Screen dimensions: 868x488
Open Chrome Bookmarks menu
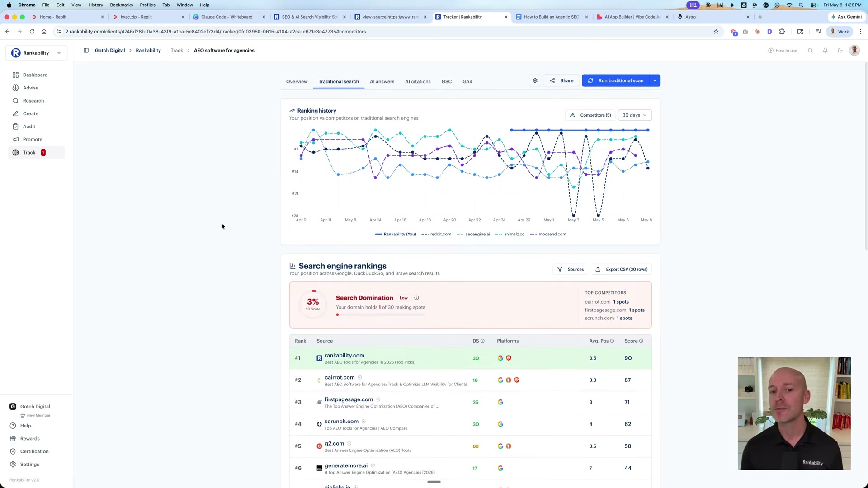pos(121,5)
